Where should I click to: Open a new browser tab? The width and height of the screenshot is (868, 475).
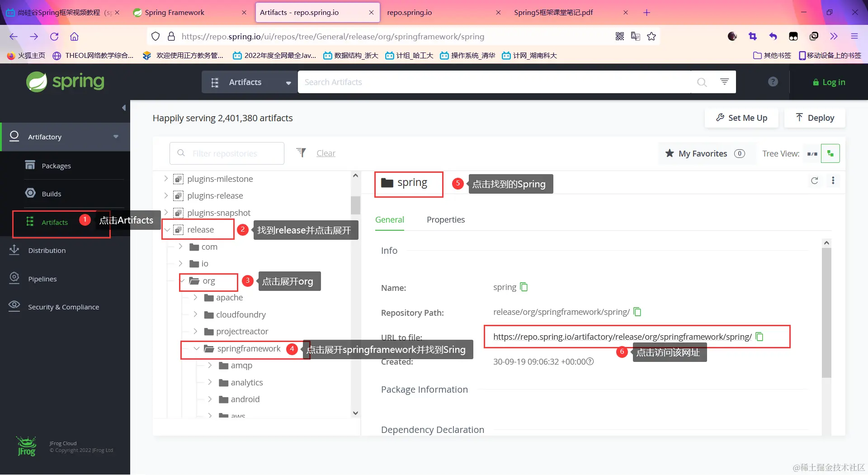point(646,13)
